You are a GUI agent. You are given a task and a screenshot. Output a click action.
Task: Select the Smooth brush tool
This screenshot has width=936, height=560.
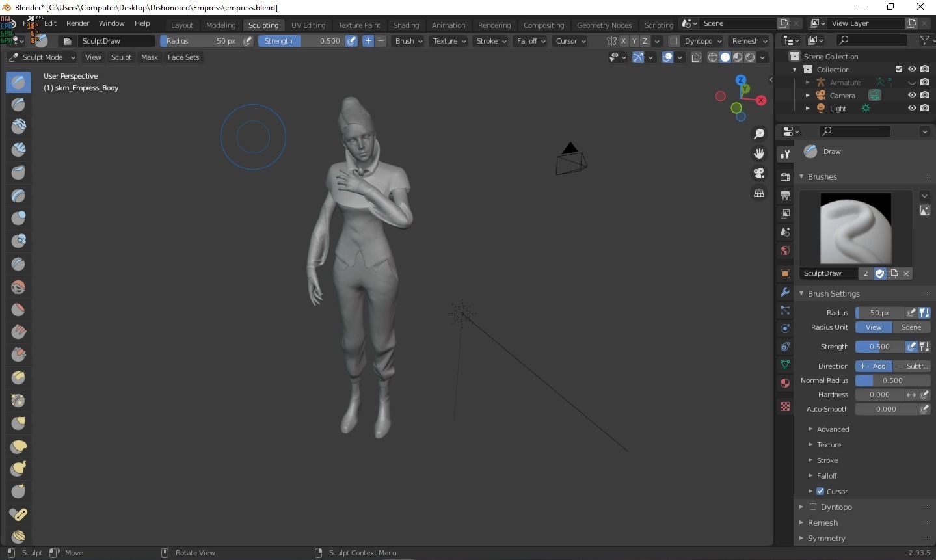(x=18, y=286)
